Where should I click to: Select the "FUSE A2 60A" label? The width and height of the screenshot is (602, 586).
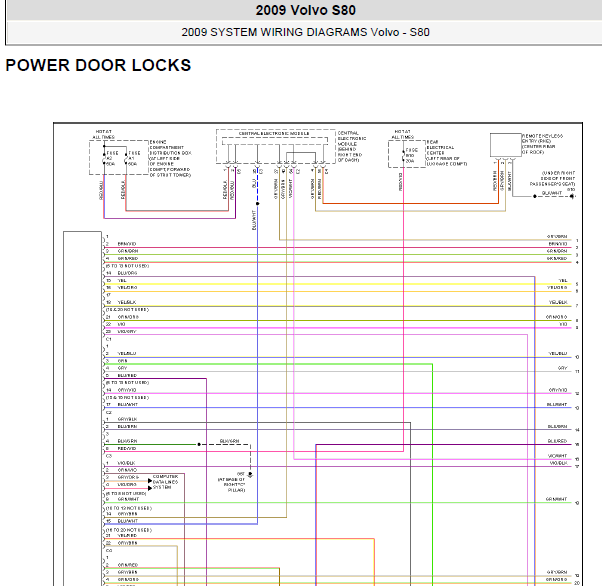point(112,158)
